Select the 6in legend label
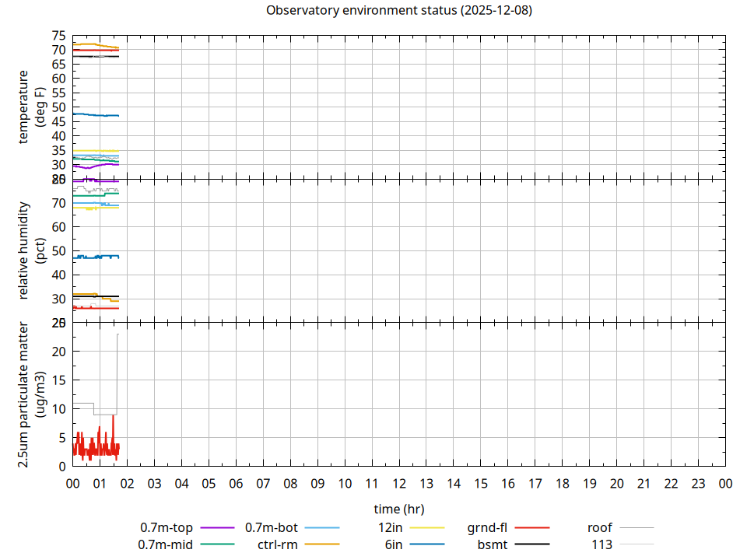The width and height of the screenshot is (747, 560). [x=393, y=544]
